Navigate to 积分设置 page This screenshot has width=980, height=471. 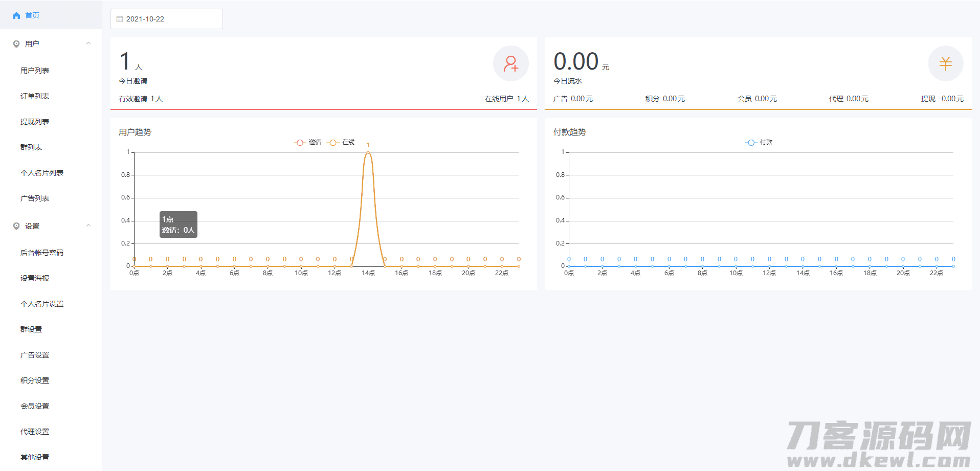point(35,380)
